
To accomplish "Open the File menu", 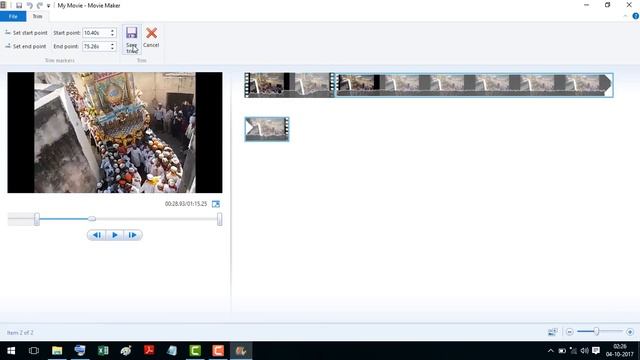I will click(13, 16).
